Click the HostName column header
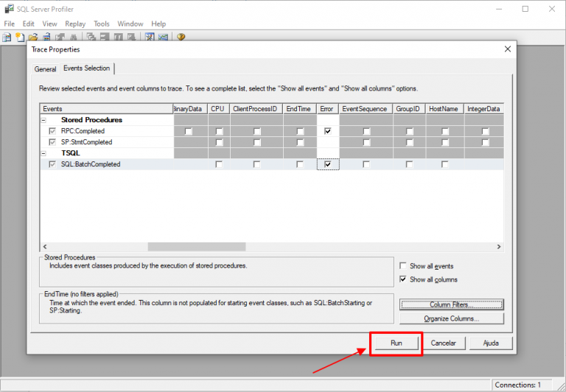The height and width of the screenshot is (392, 566). pos(444,108)
